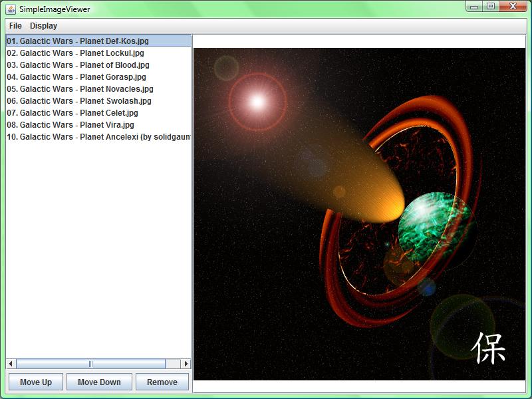Select 01. Galactic Wars - Planet Def-Kos.jpg

tap(98, 41)
